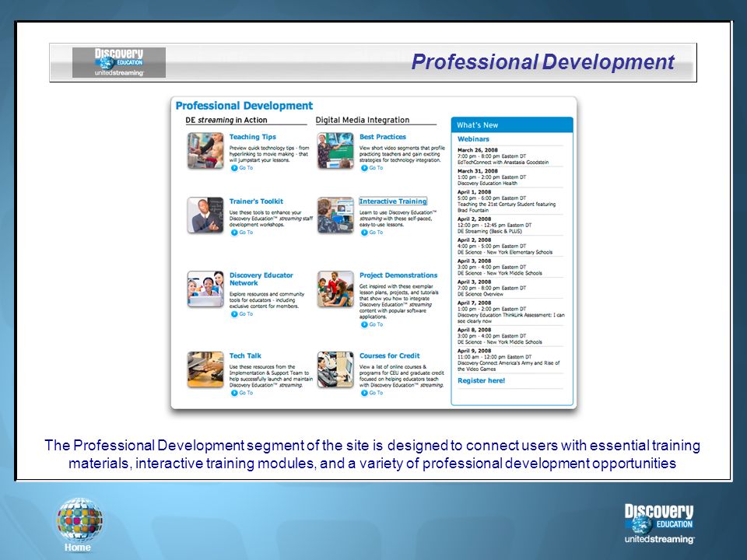Click the DE streaming in Action heading
The image size is (747, 560).
click(226, 120)
